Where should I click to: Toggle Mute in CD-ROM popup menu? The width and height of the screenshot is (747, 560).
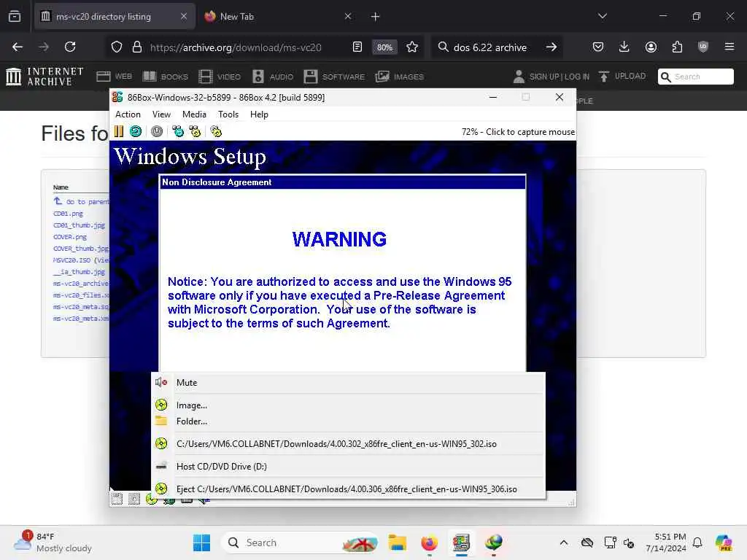pos(348,382)
